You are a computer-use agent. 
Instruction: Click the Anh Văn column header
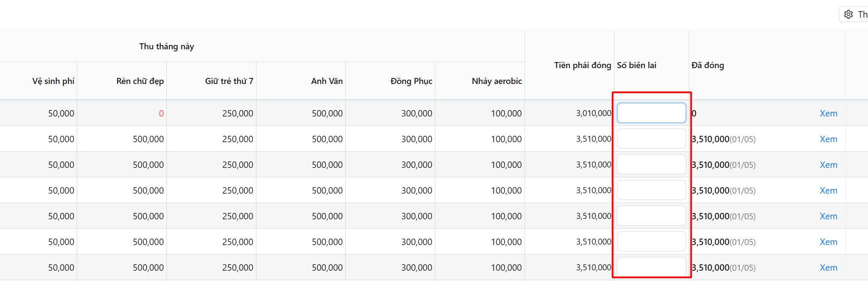click(326, 81)
